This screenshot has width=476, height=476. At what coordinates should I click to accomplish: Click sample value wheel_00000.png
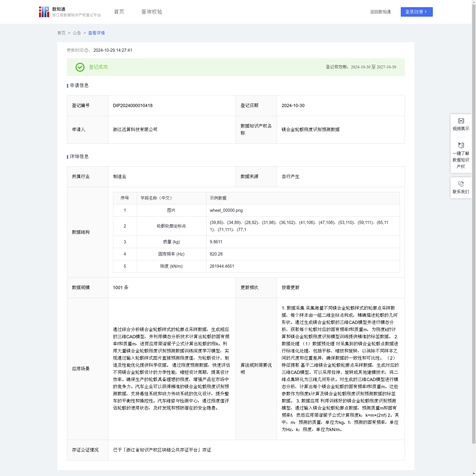226,210
